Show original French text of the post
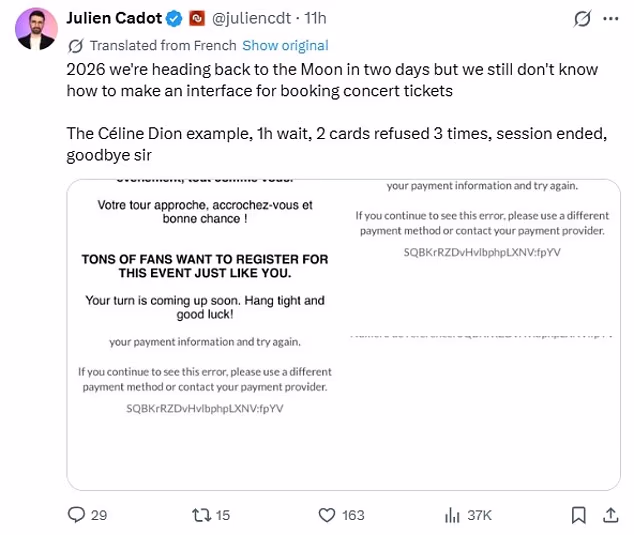Image resolution: width=634 pixels, height=535 pixels. (285, 45)
